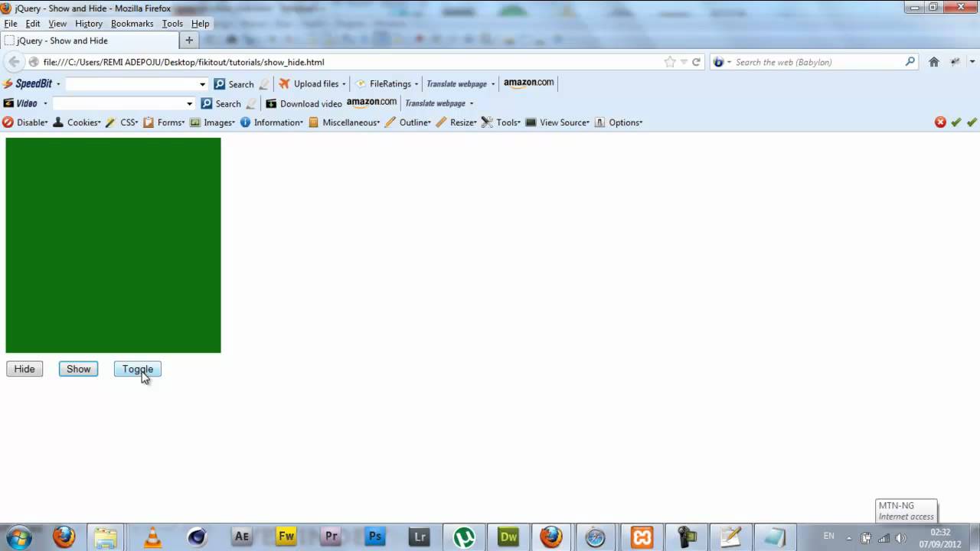
Task: Open the History menu
Action: click(89, 24)
